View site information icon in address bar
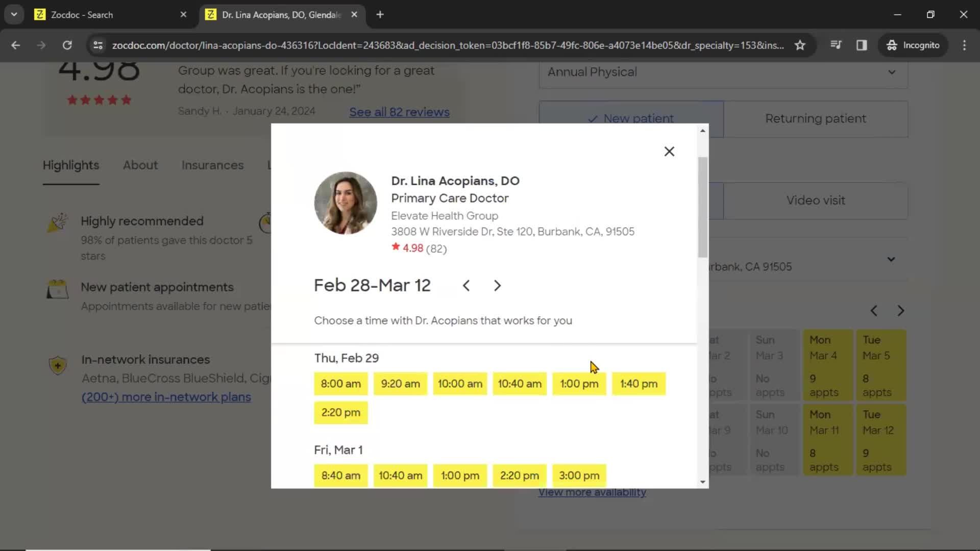Image resolution: width=980 pixels, height=551 pixels. (x=97, y=45)
